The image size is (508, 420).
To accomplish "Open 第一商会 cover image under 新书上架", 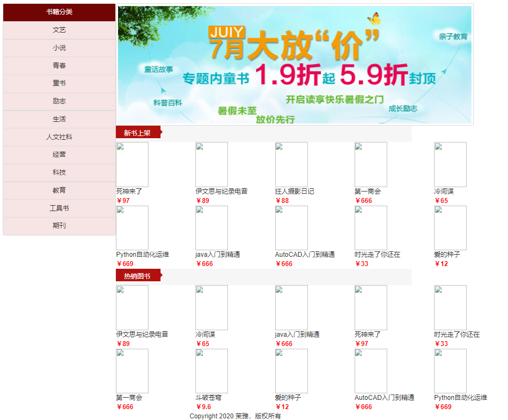I will click(370, 164).
